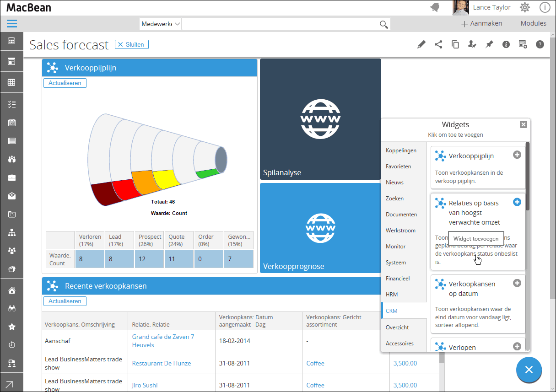This screenshot has height=392, width=556.
Task: Open the hamburger main menu
Action: 12,24
